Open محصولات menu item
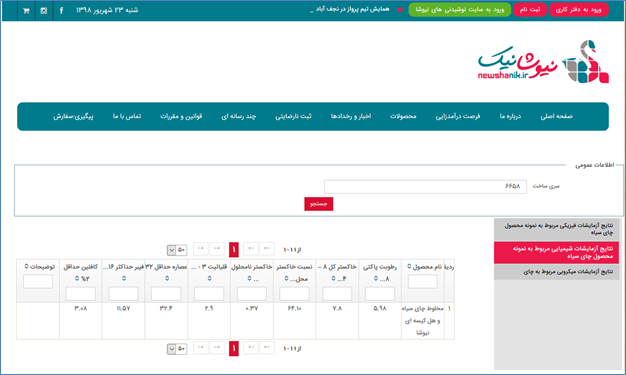 coord(403,116)
